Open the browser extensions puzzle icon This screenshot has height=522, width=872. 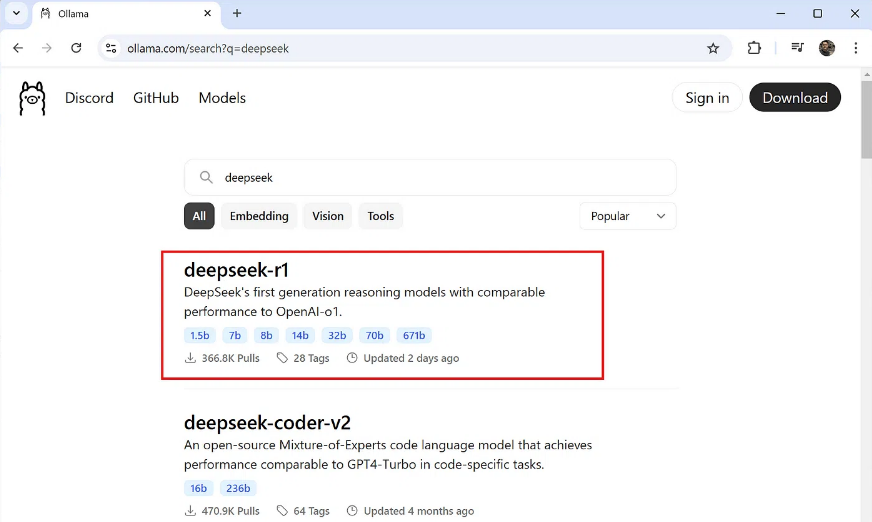[755, 48]
